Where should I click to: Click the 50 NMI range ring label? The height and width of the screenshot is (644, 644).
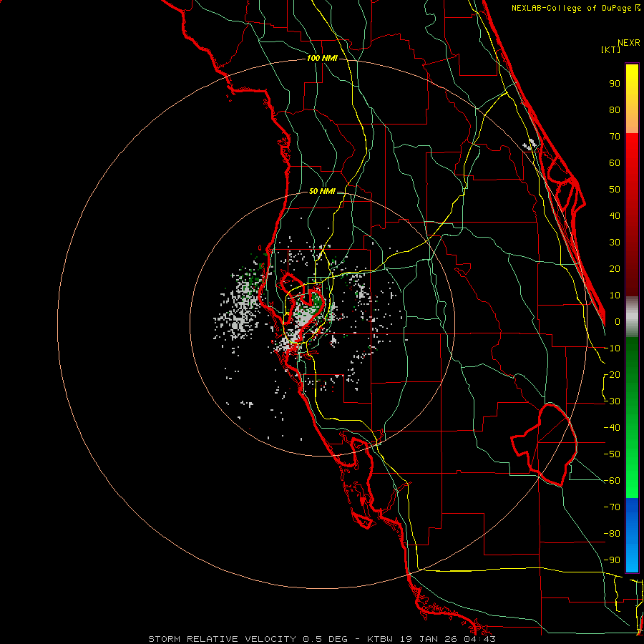point(322,191)
